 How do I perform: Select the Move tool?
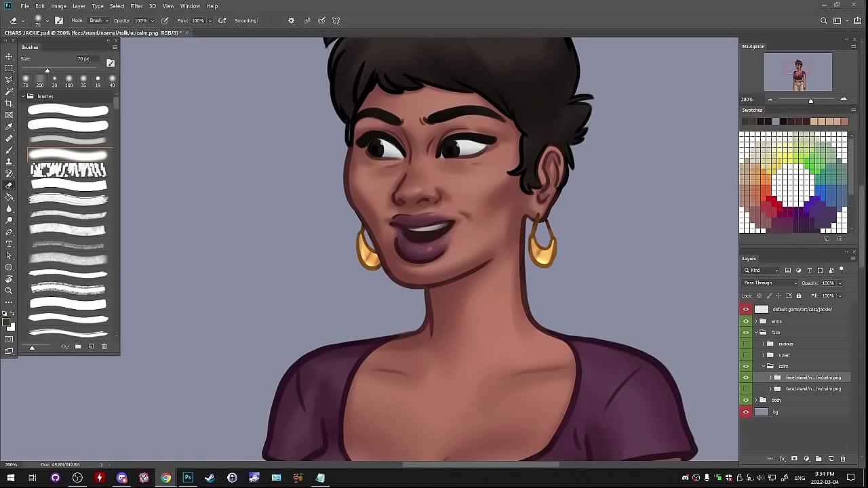(x=9, y=56)
